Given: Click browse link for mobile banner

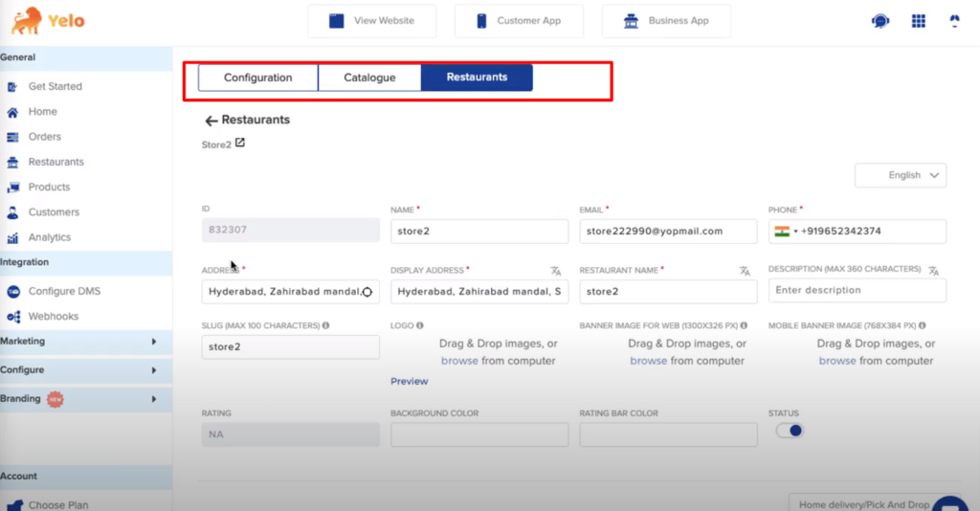Looking at the screenshot, I should pyautogui.click(x=836, y=361).
